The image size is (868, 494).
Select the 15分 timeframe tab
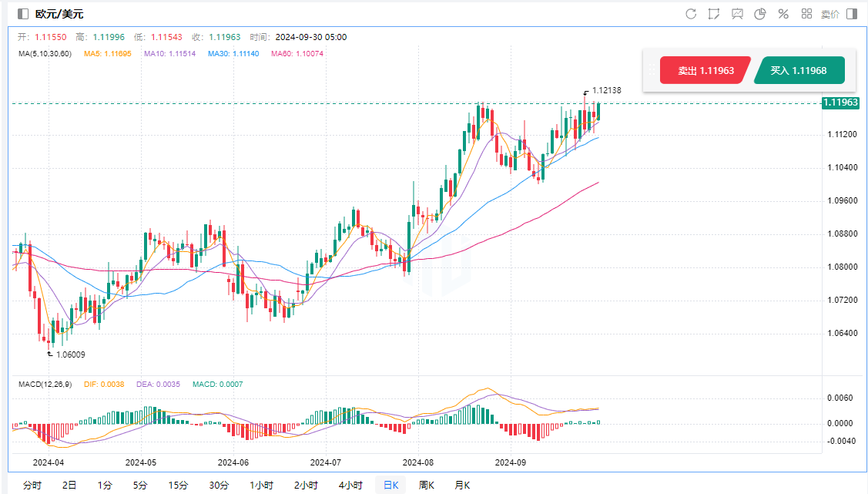(178, 485)
